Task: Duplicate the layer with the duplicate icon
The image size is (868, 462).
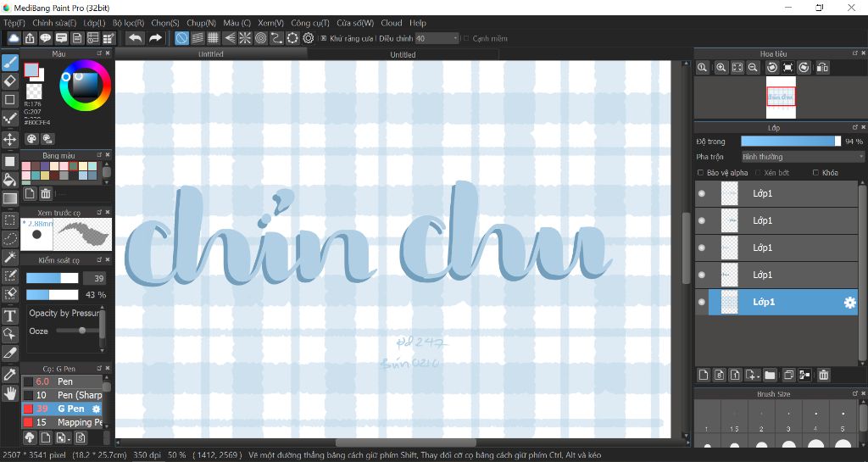Action: click(x=789, y=376)
